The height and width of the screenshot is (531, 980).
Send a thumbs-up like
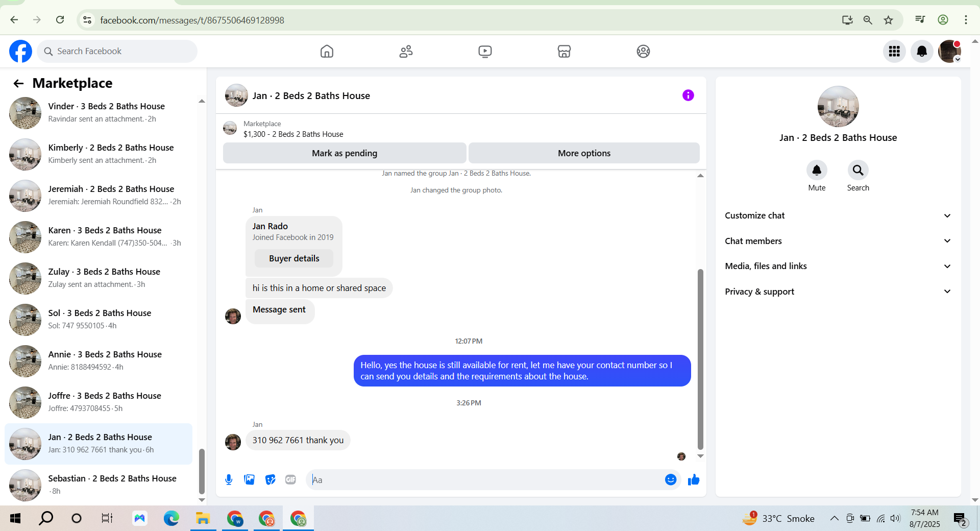tap(693, 479)
